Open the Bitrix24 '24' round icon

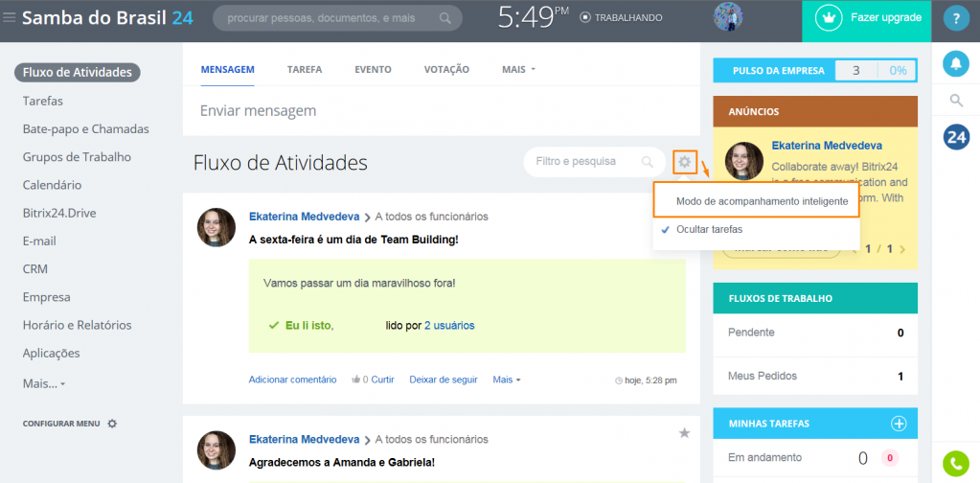tap(956, 137)
